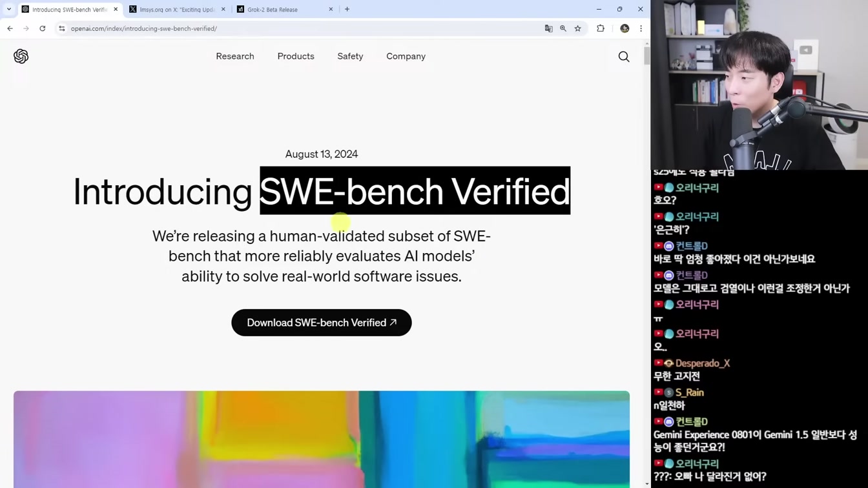Expand the tab search dropdown arrow

[9, 10]
